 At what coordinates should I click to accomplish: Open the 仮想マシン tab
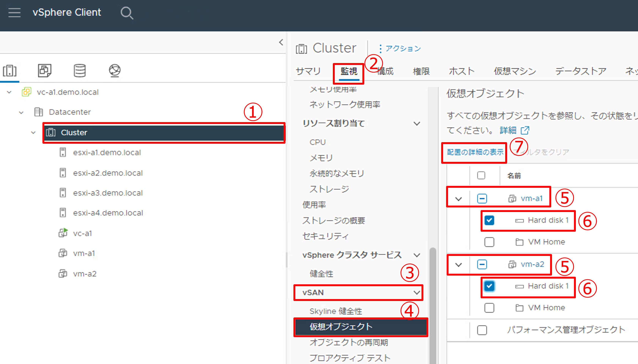tap(515, 71)
